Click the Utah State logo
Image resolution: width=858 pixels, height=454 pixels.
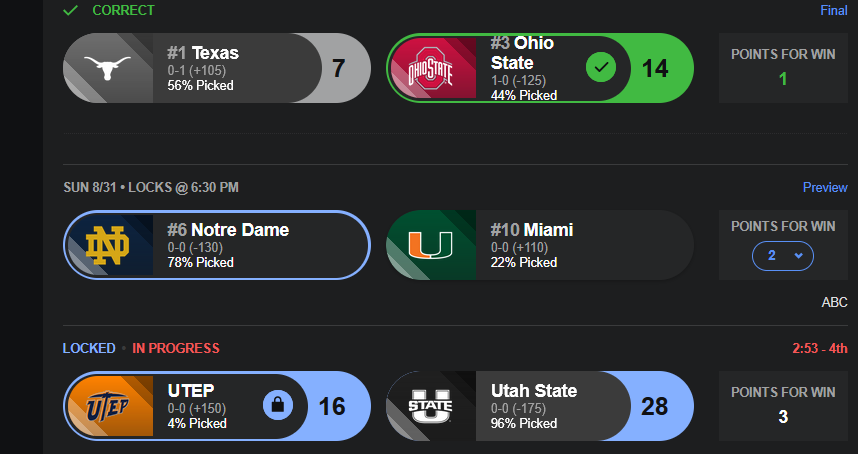click(x=431, y=406)
